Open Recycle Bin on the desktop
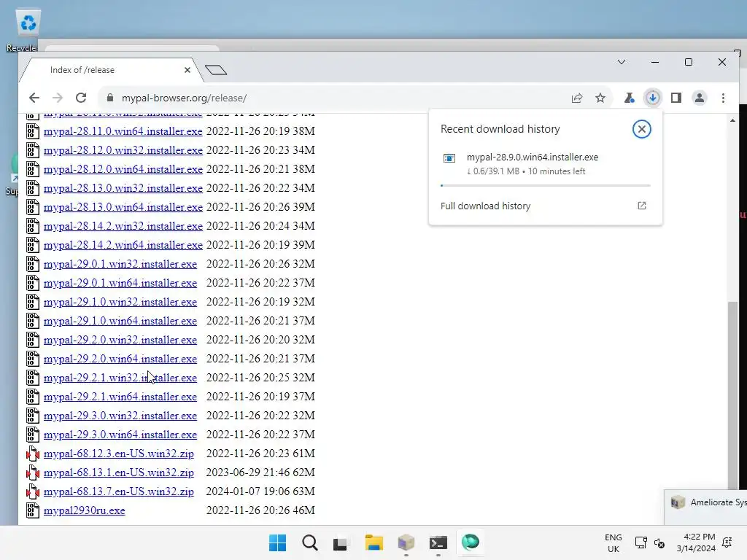This screenshot has height=560, width=747. point(28,29)
